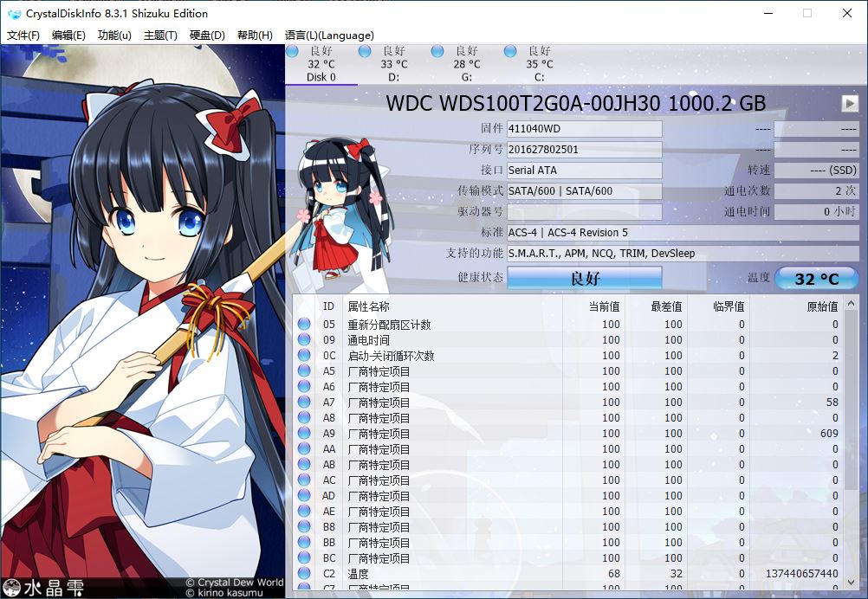Screen dimensions: 868x599
Task: Click the firmware field 411040WD
Action: (585, 129)
